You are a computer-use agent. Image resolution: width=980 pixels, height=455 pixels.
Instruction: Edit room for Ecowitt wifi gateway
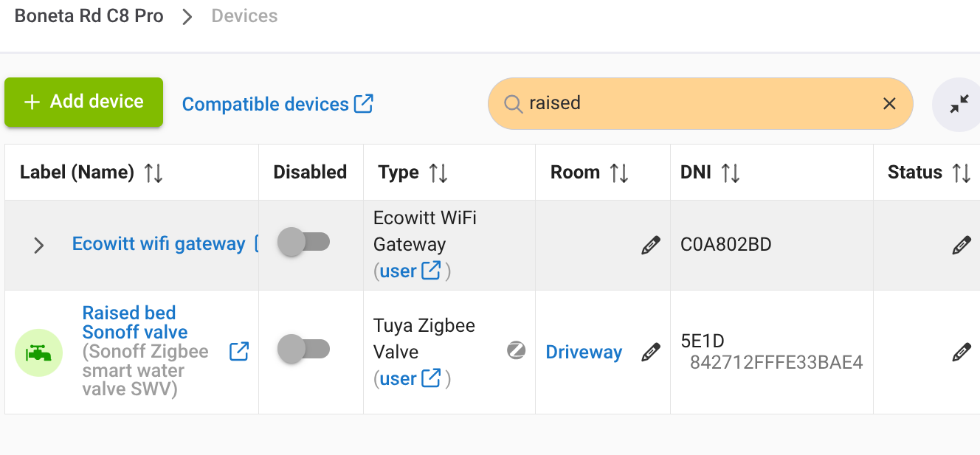(651, 246)
